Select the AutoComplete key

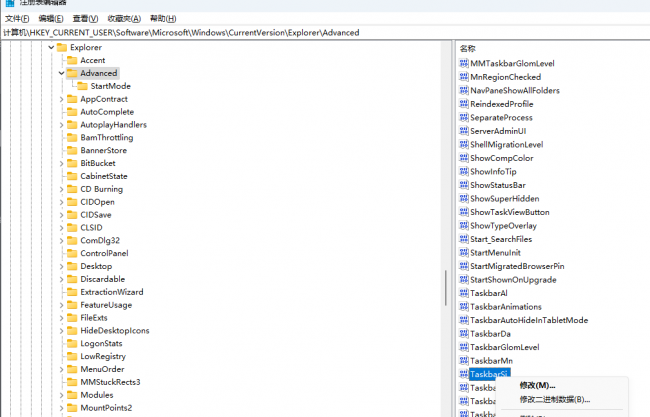point(107,112)
